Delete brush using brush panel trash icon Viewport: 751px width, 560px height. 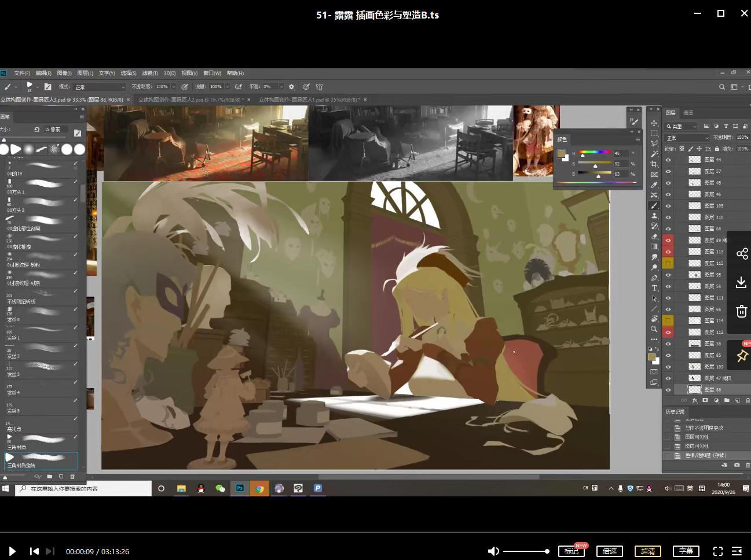(72, 477)
